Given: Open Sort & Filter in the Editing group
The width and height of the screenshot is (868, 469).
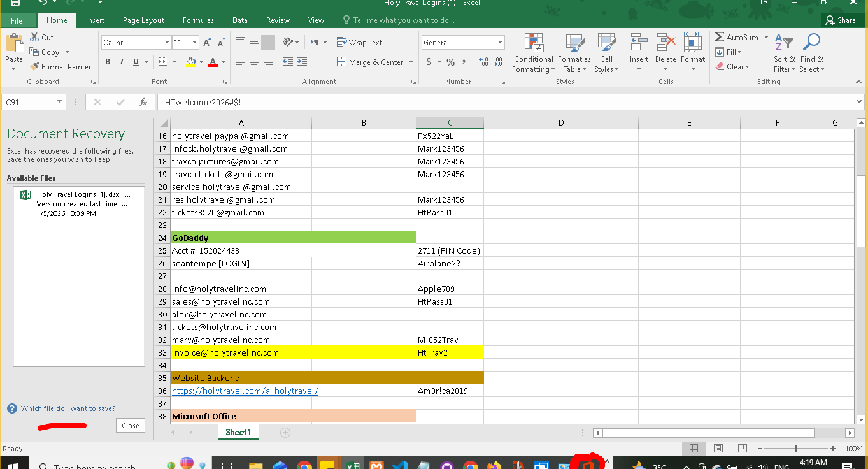Looking at the screenshot, I should tap(785, 54).
